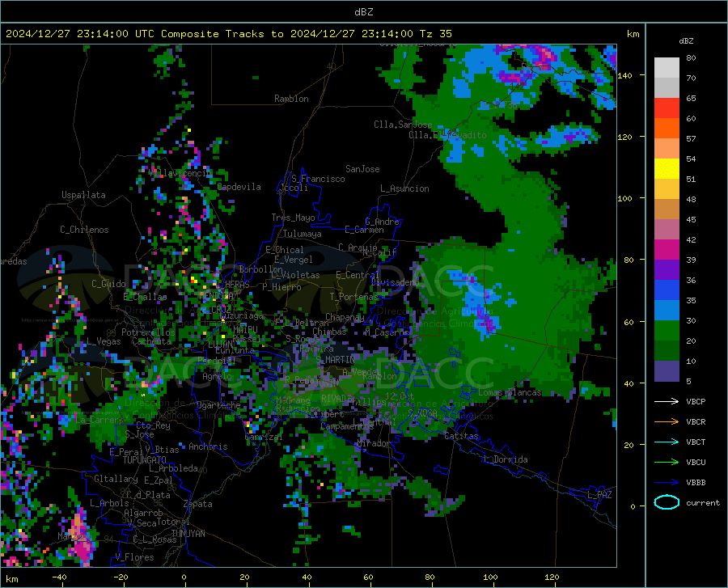
Task: Click the 'SanJose' map label
Action: 362,169
